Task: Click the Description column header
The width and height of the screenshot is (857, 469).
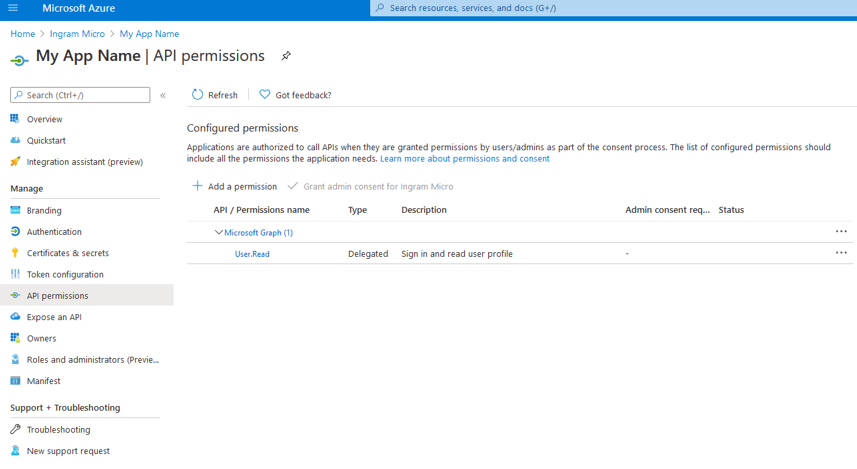Action: 424,210
